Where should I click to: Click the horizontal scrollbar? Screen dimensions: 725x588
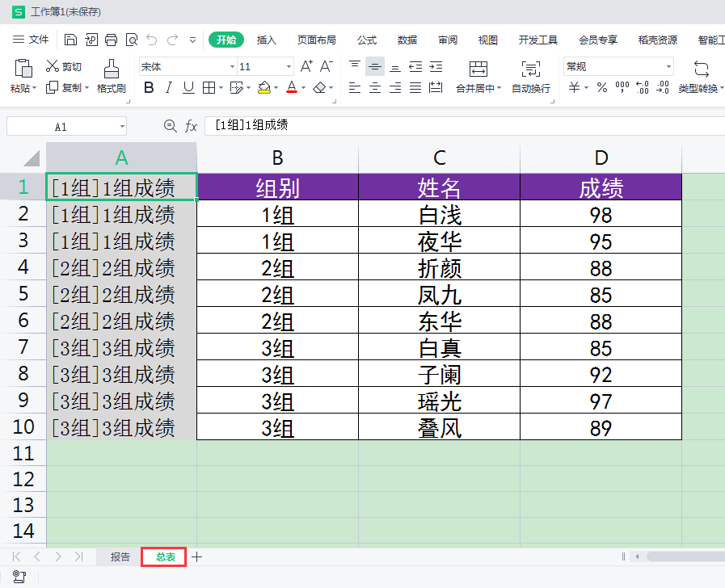[686, 556]
